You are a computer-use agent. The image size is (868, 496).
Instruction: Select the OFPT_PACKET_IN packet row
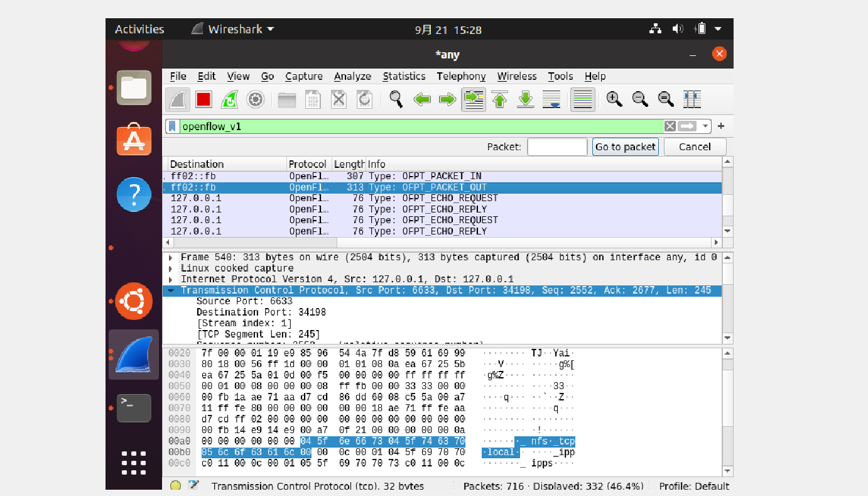click(x=442, y=176)
